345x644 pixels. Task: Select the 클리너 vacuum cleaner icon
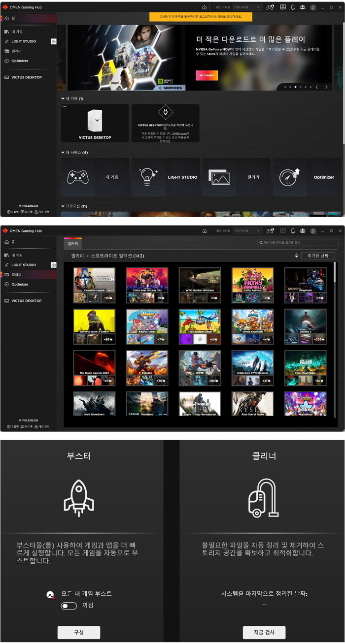click(264, 498)
